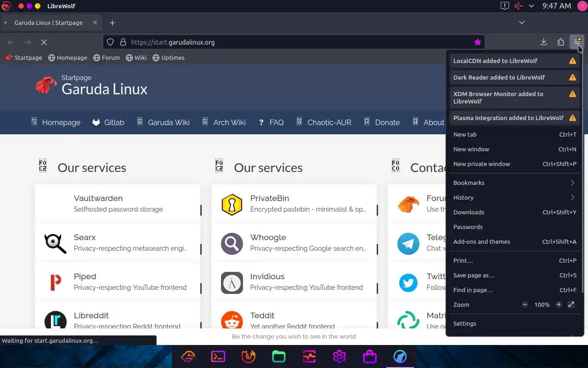Open the list all tabs dropdown
Viewport: 588px width, 368px height.
[x=522, y=23]
